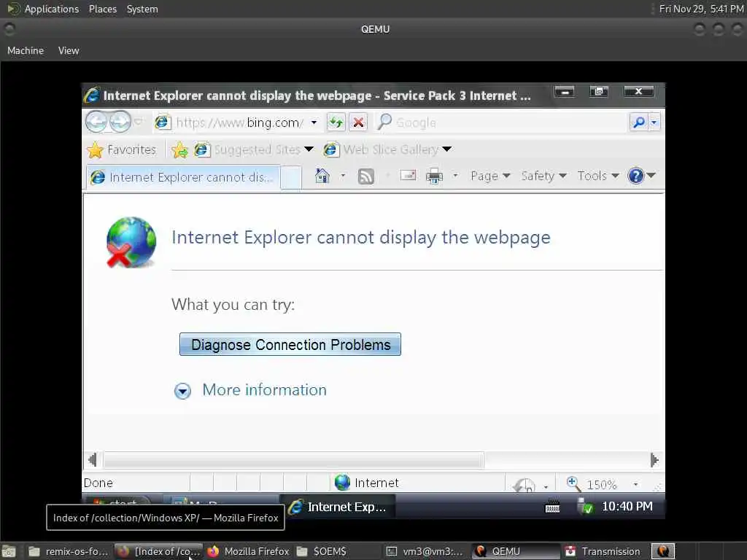Image resolution: width=747 pixels, height=560 pixels.
Task: Click the magnifier Search button in IE
Action: point(639,122)
